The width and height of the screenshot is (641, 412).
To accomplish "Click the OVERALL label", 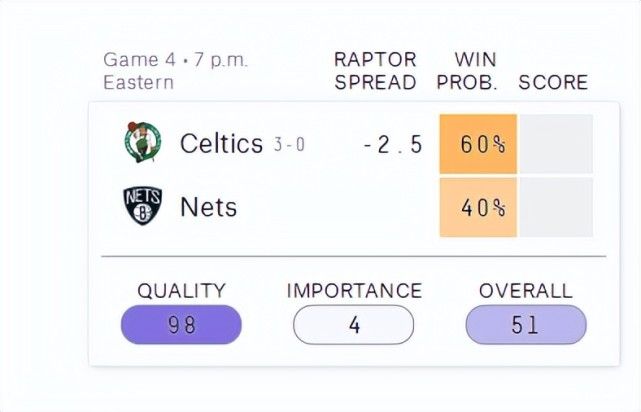I will (525, 291).
